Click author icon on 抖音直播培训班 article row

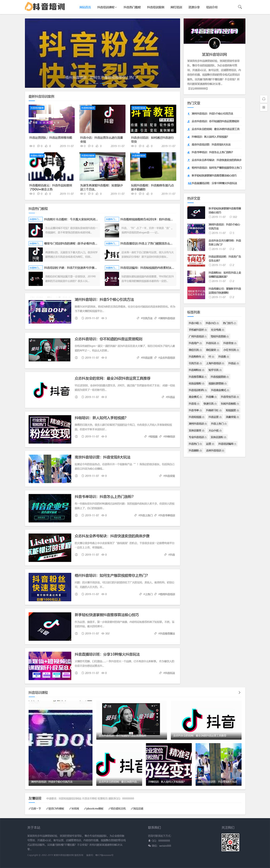[x=76, y=673]
